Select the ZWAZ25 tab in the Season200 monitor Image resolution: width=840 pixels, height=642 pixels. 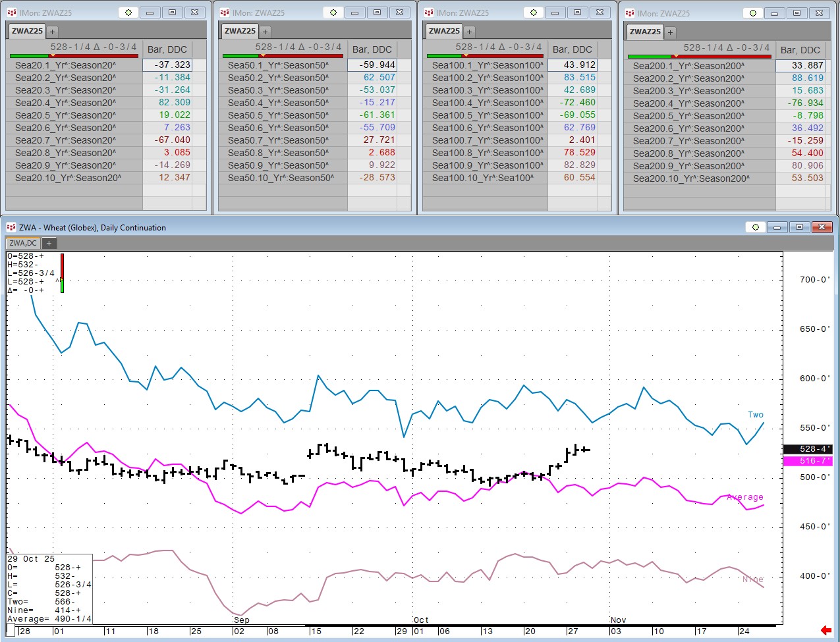[x=644, y=32]
